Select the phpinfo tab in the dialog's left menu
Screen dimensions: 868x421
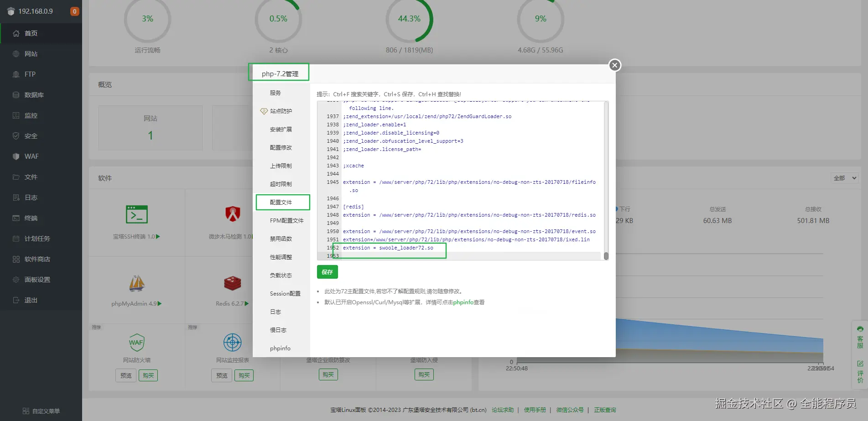281,348
